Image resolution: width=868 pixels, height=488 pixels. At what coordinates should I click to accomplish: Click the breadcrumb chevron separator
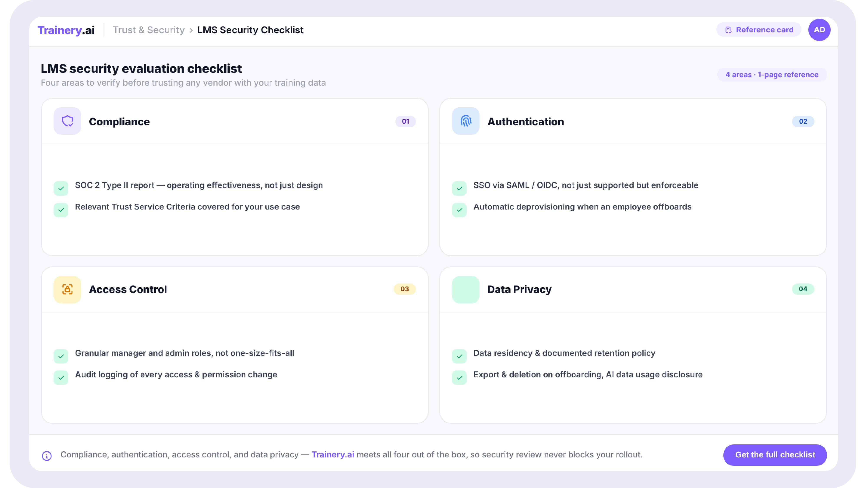(x=191, y=30)
